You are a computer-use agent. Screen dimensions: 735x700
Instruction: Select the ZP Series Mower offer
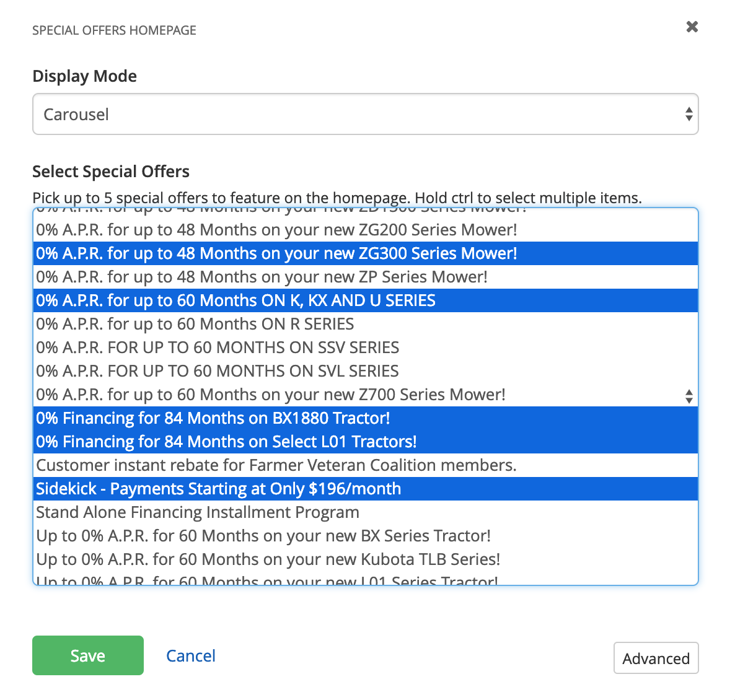(365, 277)
